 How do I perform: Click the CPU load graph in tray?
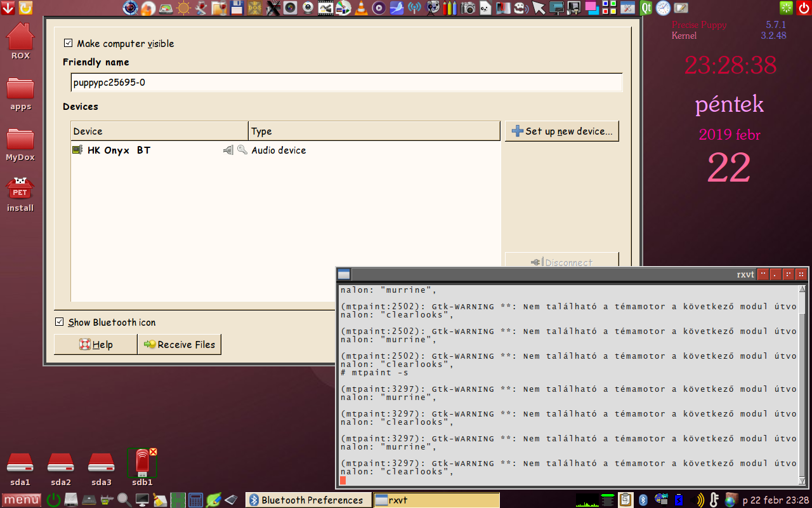[587, 500]
